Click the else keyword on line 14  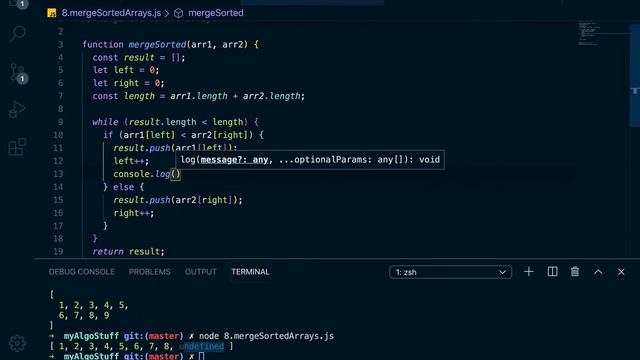coord(123,187)
